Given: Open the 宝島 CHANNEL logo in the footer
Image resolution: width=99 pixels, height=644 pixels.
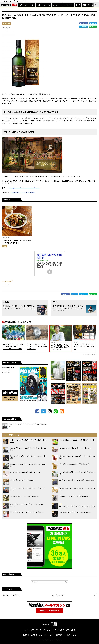Looking at the screenshot, I should click(54, 624).
